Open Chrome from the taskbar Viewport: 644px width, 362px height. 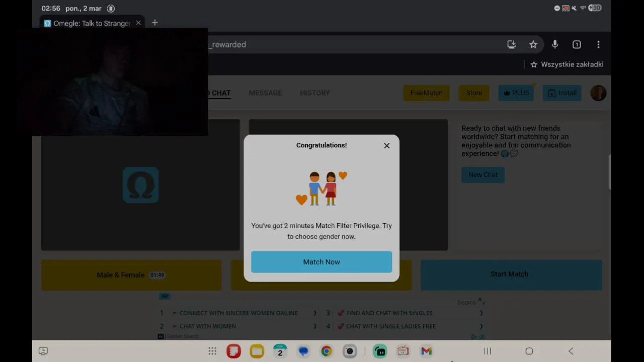327,351
